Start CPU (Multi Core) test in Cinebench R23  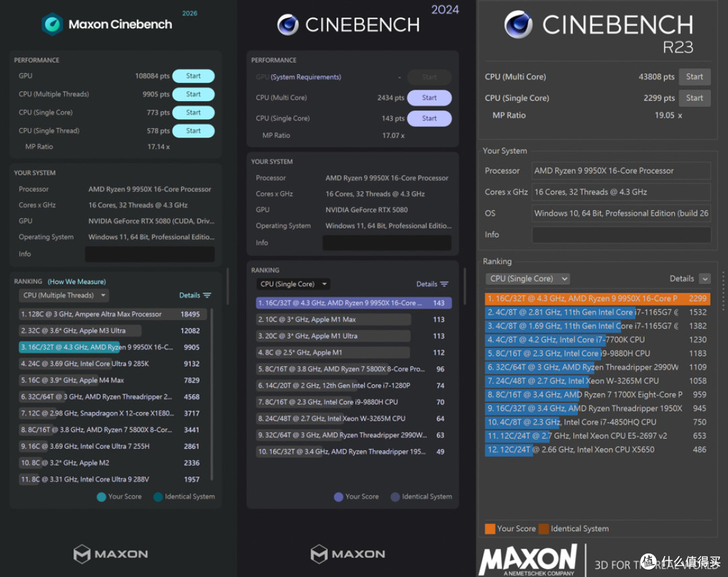pos(694,77)
